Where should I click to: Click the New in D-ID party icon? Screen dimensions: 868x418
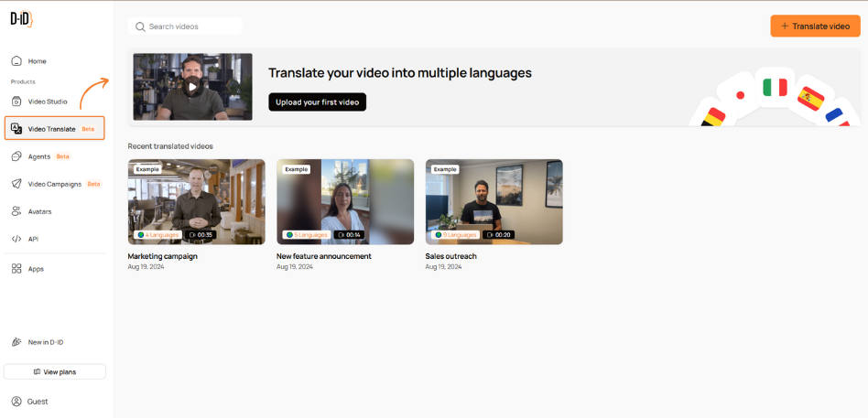point(17,342)
